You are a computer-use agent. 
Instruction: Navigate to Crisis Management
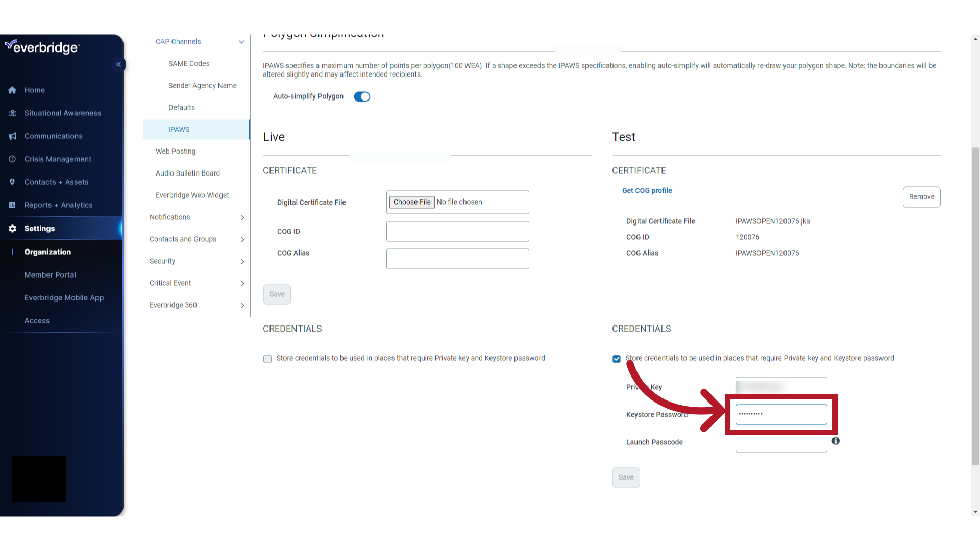pos(57,159)
